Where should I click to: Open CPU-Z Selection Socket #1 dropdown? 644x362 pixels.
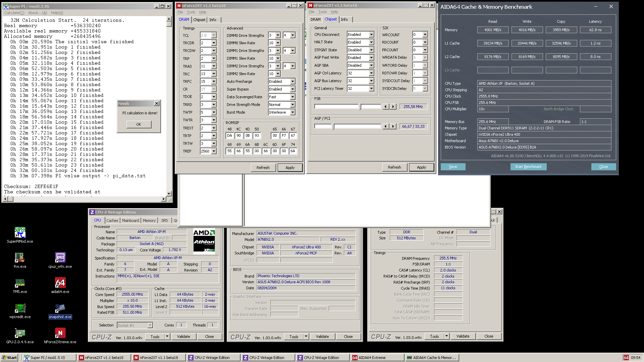point(150,325)
